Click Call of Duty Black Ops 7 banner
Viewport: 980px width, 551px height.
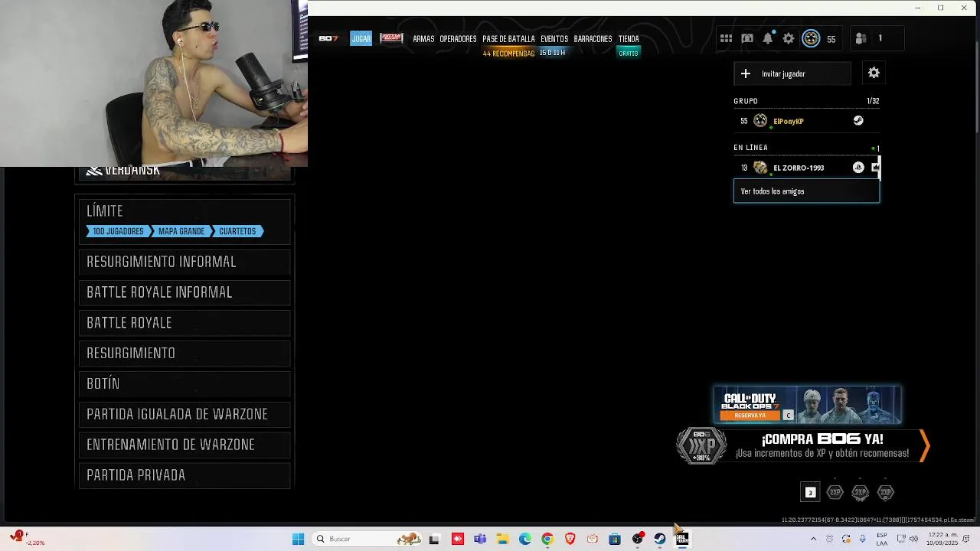[807, 405]
